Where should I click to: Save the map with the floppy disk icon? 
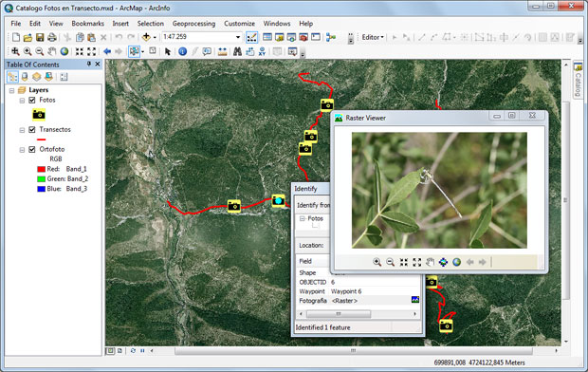click(40, 37)
